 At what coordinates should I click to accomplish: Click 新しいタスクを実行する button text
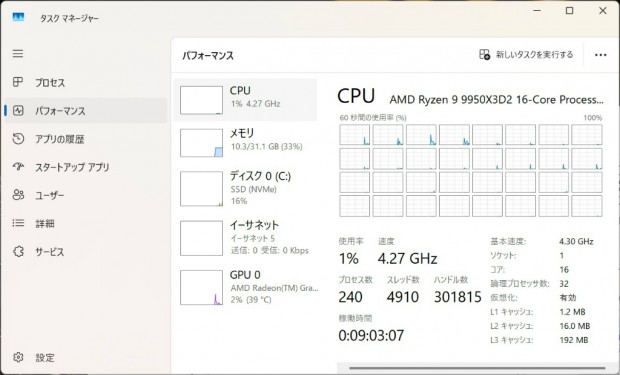(x=534, y=55)
